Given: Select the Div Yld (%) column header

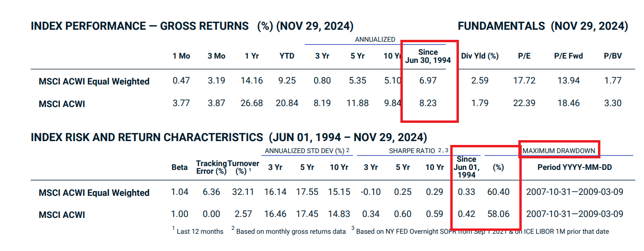Looking at the screenshot, I should tap(480, 56).
